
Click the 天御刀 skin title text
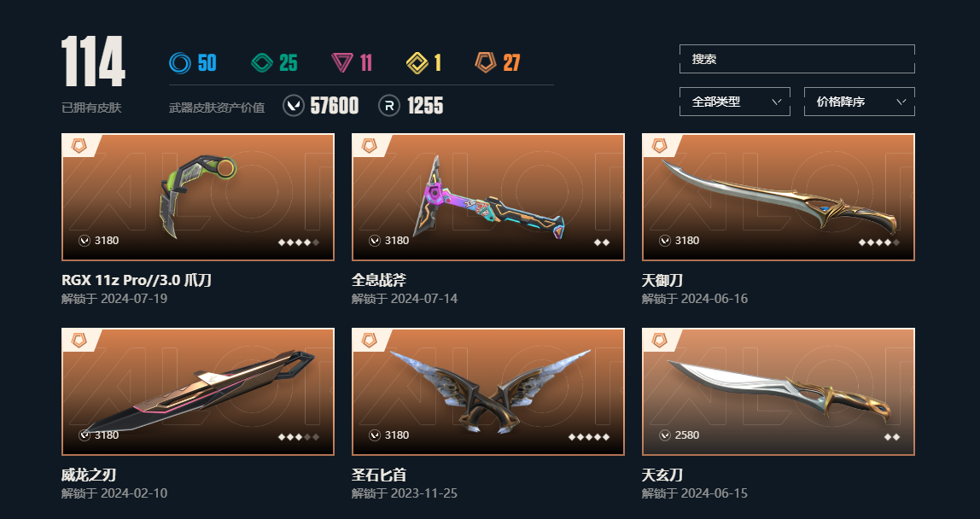coord(662,280)
